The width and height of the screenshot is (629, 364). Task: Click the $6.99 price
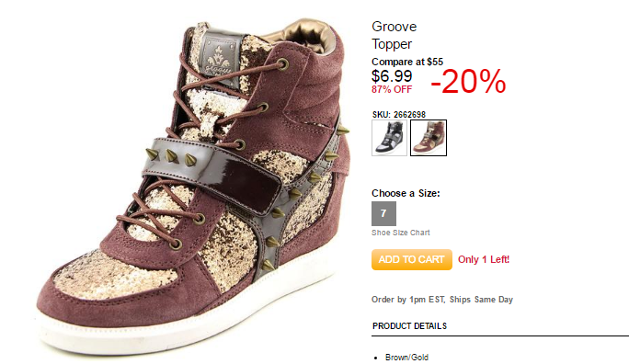pos(392,76)
